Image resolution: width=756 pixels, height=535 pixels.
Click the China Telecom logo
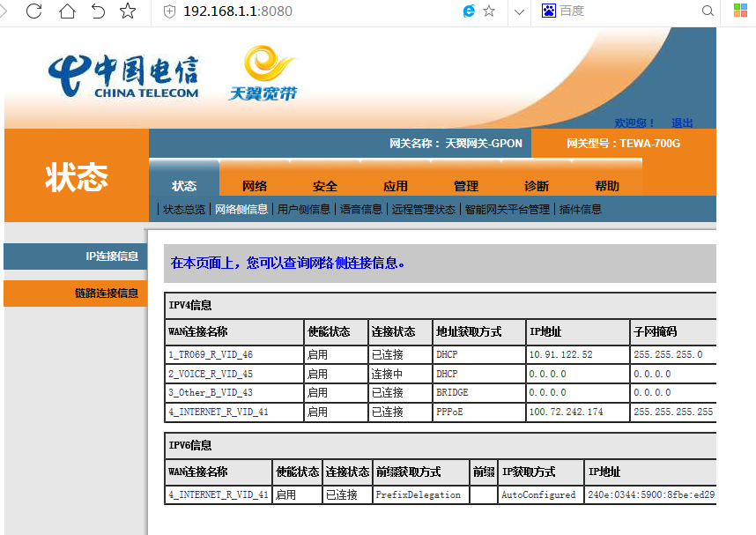tap(123, 76)
